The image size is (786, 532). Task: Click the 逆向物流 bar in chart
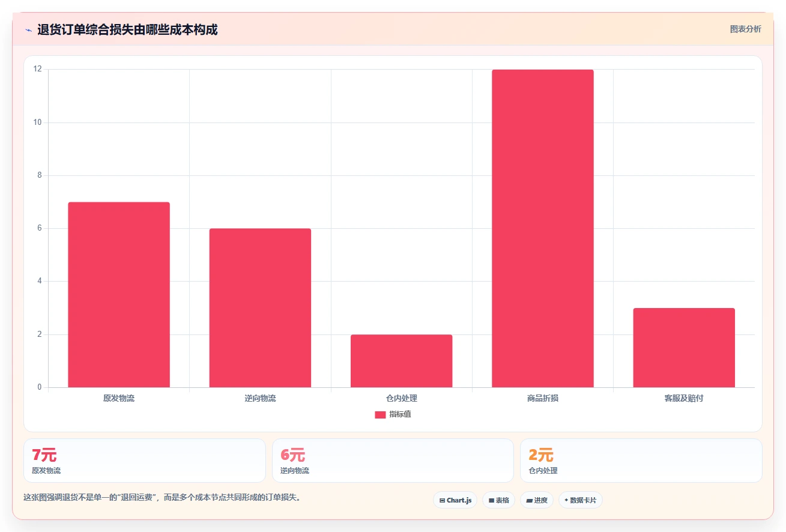tap(260, 308)
